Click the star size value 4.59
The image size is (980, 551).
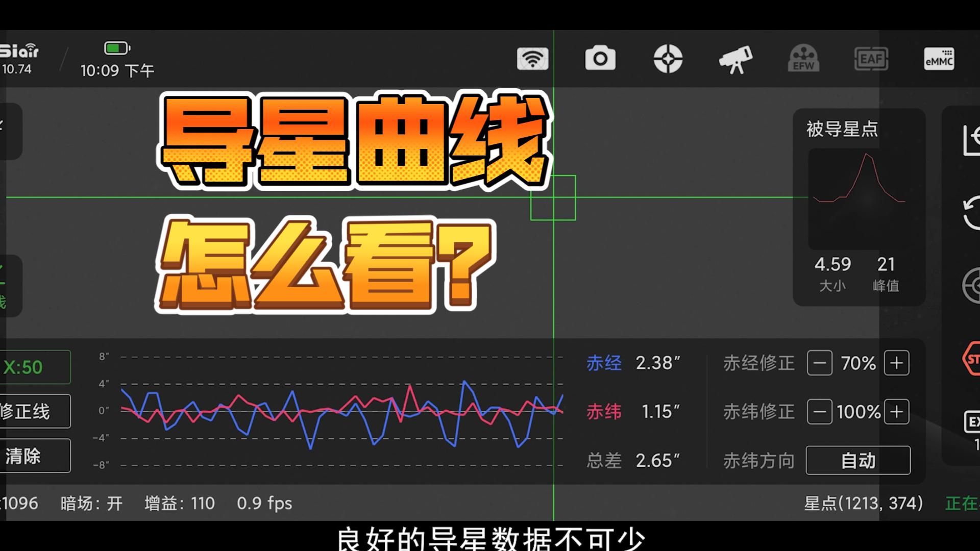pos(832,264)
